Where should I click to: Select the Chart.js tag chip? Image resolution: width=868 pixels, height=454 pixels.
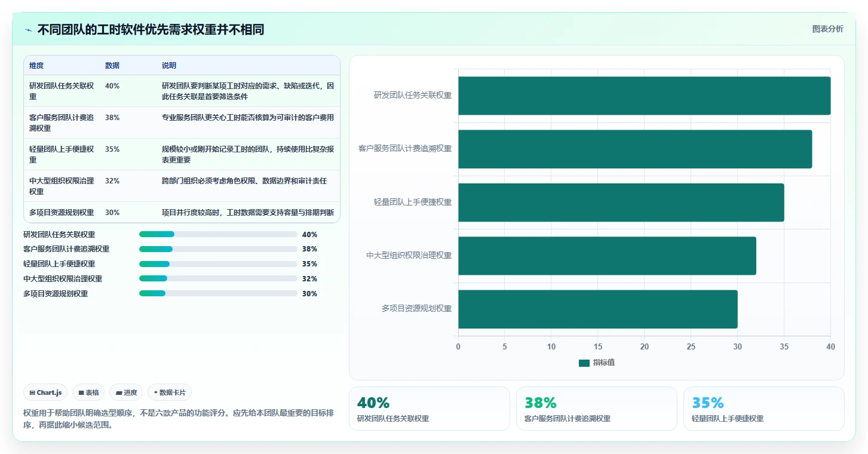(x=46, y=392)
